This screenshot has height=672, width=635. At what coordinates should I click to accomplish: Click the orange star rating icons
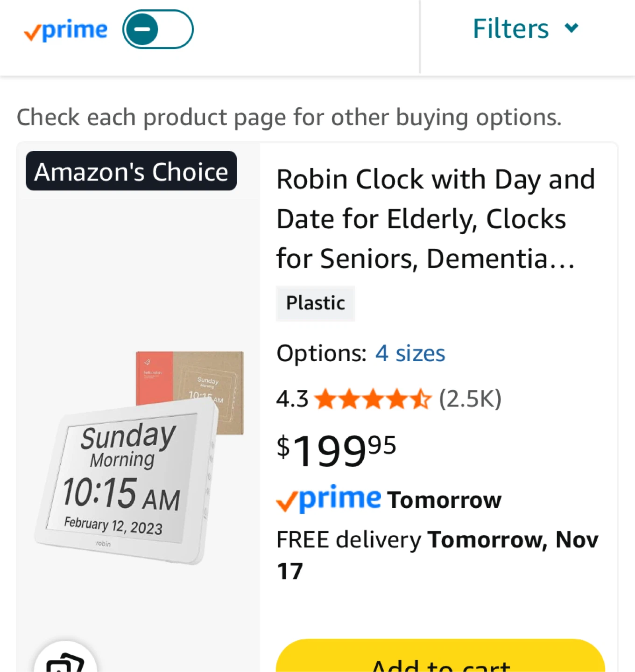[x=373, y=399]
